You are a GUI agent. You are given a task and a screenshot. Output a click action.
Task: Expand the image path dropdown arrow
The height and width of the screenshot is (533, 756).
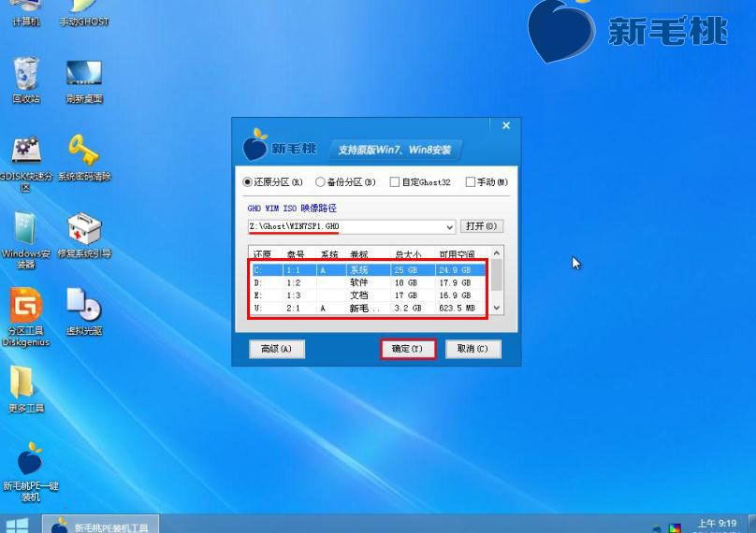point(449,226)
